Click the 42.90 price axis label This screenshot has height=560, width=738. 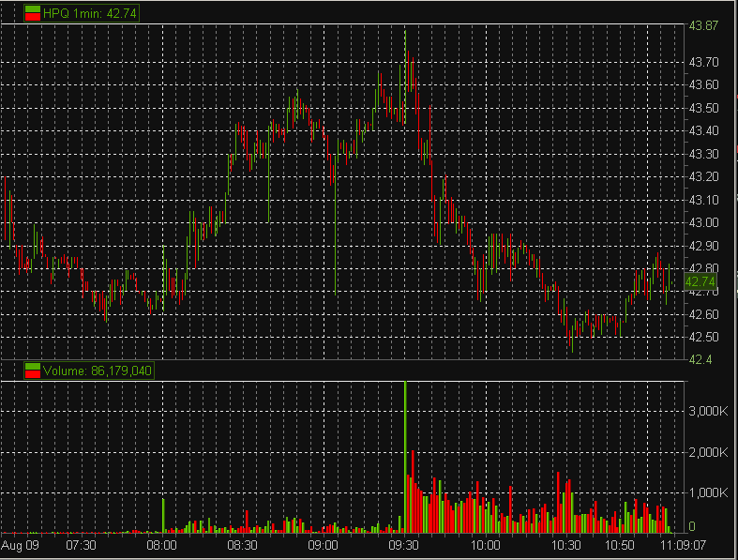click(703, 246)
